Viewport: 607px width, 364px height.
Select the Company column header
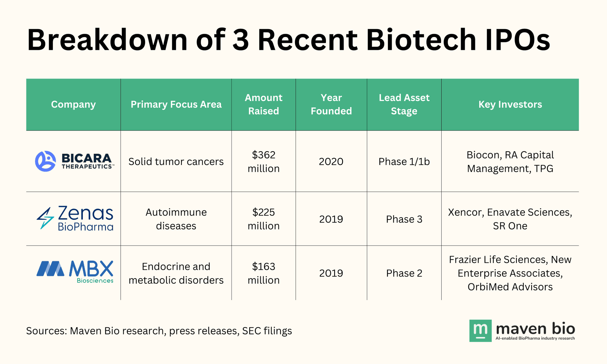coord(73,105)
